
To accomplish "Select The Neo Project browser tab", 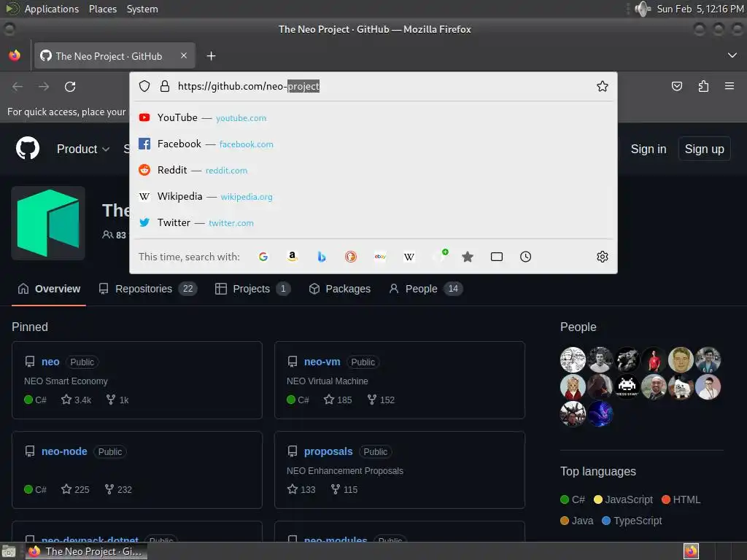I will click(x=115, y=56).
